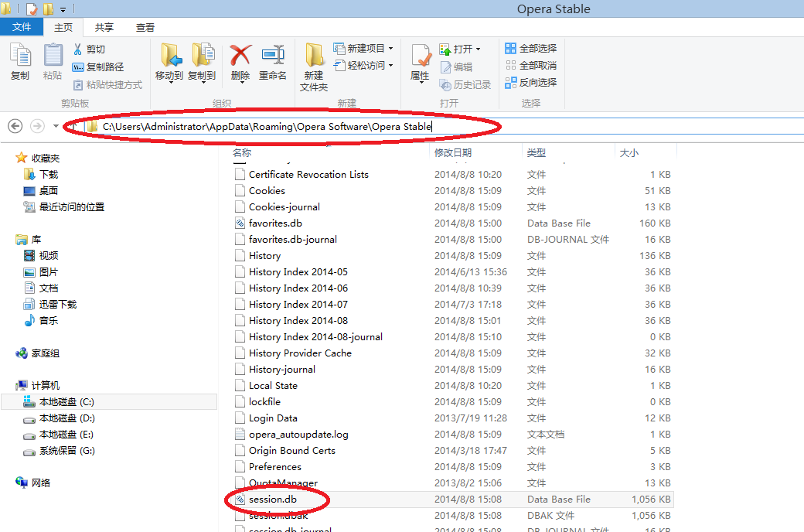Select Network (网络) in the sidebar
The width and height of the screenshot is (804, 532).
tap(33, 483)
